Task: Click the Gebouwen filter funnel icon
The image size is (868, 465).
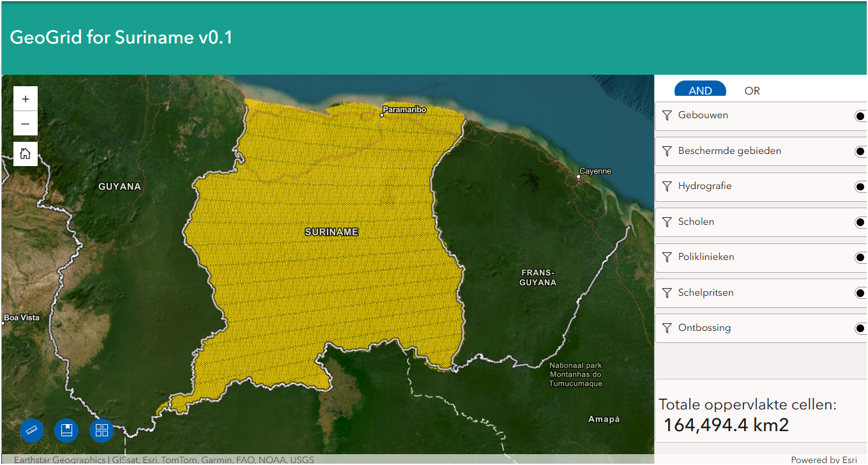Action: pyautogui.click(x=667, y=116)
